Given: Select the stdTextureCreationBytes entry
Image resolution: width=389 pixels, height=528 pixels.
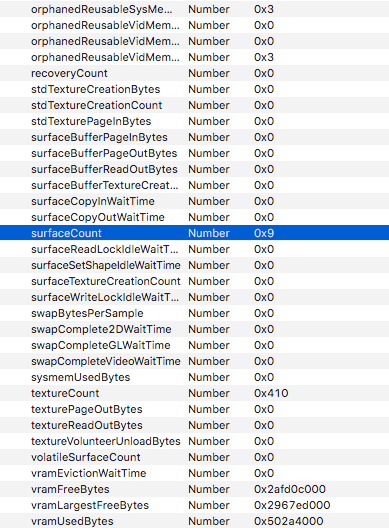Looking at the screenshot, I should [194, 89].
